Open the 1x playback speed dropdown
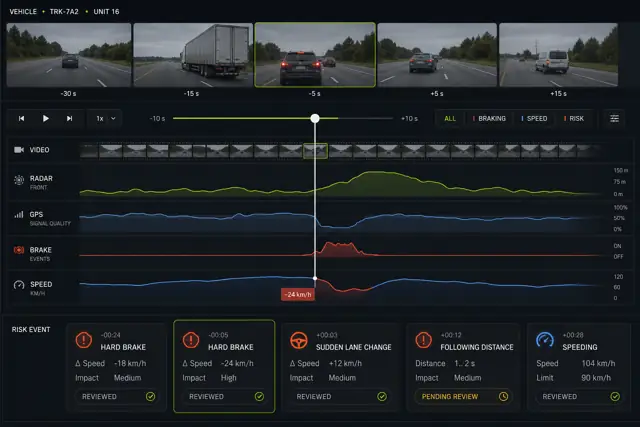Image resolution: width=640 pixels, height=427 pixels. (106, 118)
